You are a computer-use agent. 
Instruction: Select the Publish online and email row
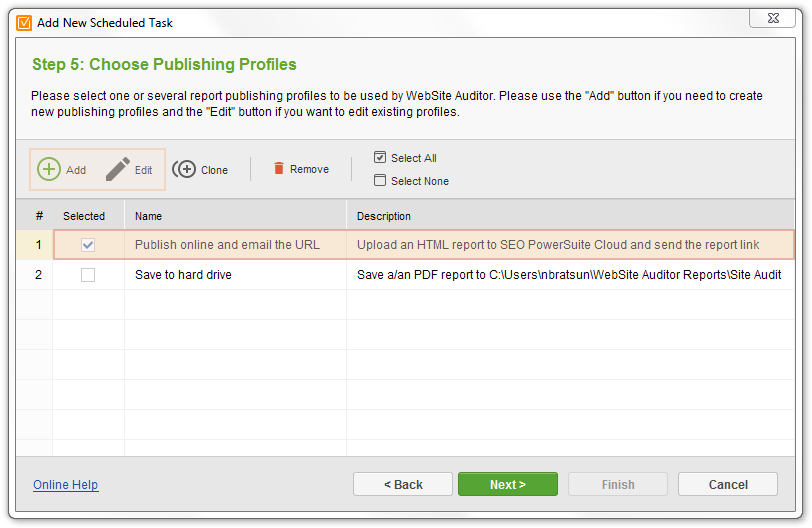pos(405,245)
